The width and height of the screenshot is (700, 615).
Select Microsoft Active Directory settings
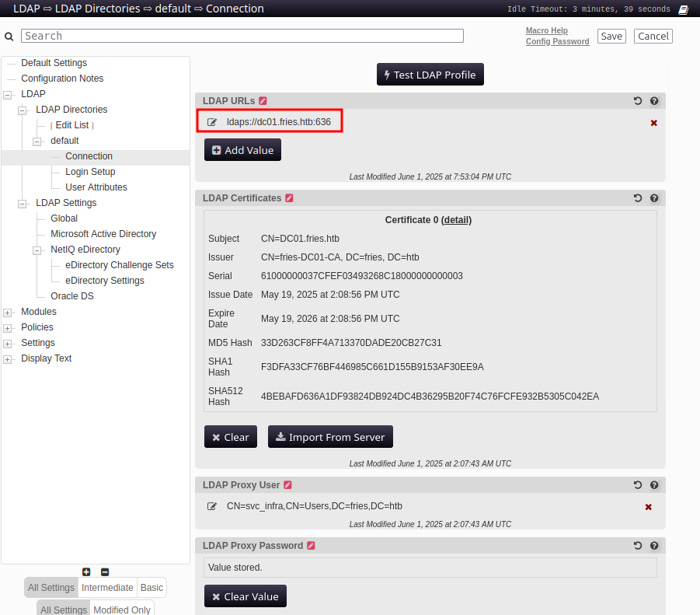[103, 234]
